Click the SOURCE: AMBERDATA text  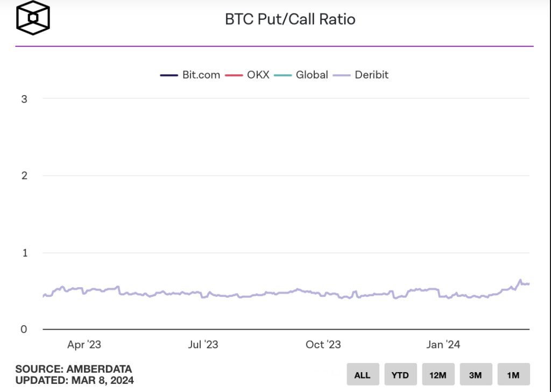(74, 369)
